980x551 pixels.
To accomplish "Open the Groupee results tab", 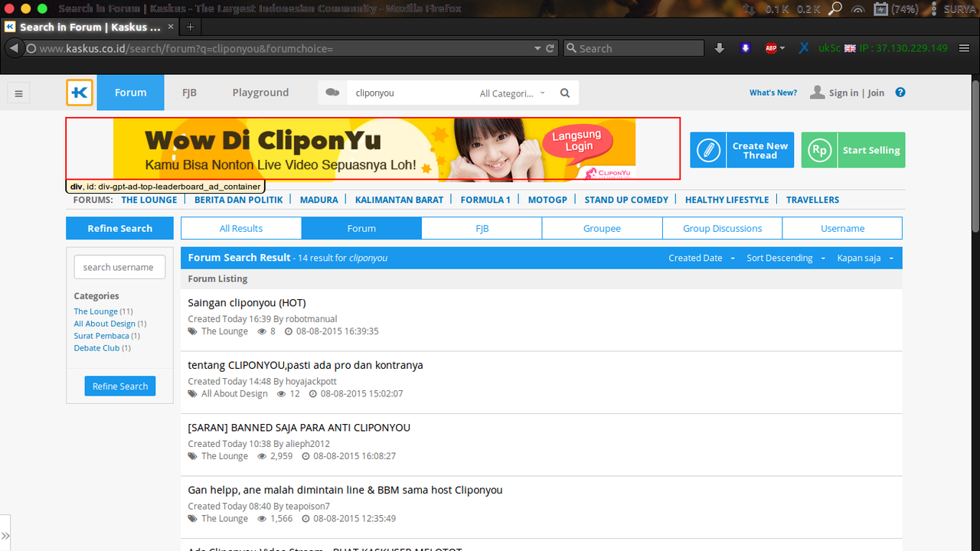I will click(602, 228).
